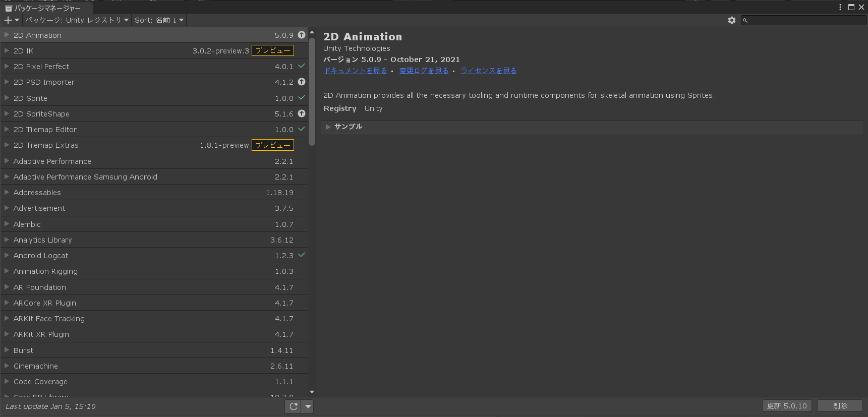Click installed checkmark for Android Logcat
This screenshot has height=417, width=868.
tap(302, 255)
